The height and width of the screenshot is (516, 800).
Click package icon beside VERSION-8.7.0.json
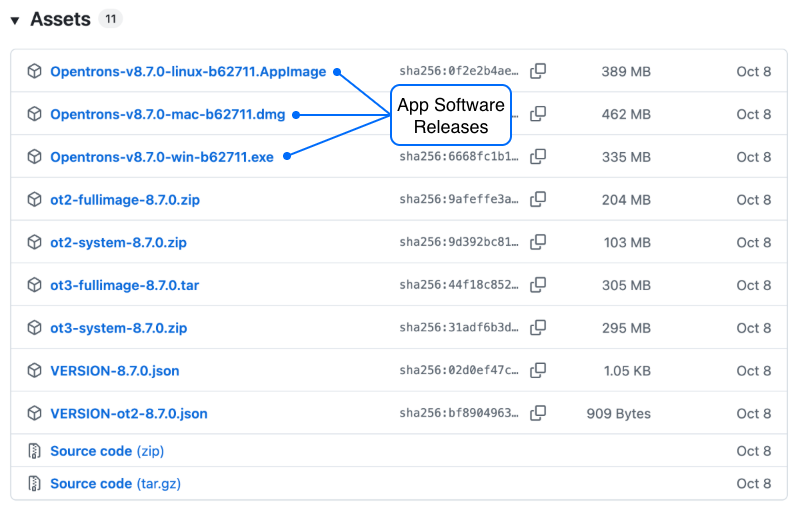pos(34,371)
